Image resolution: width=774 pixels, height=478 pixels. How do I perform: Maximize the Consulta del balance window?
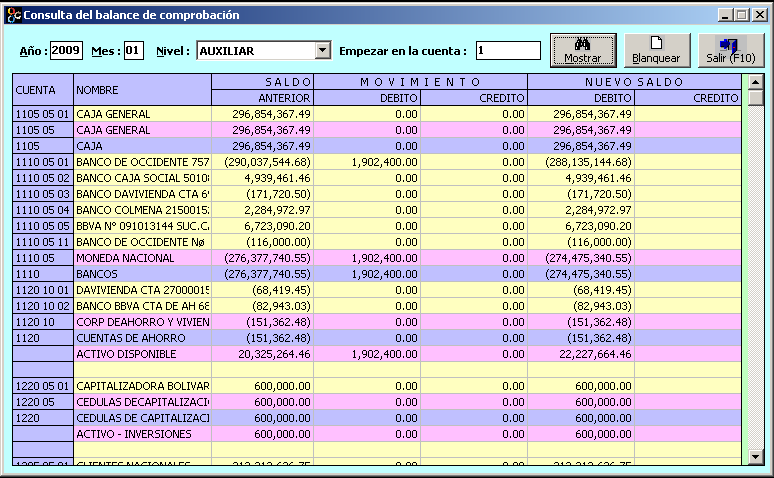[741, 15]
